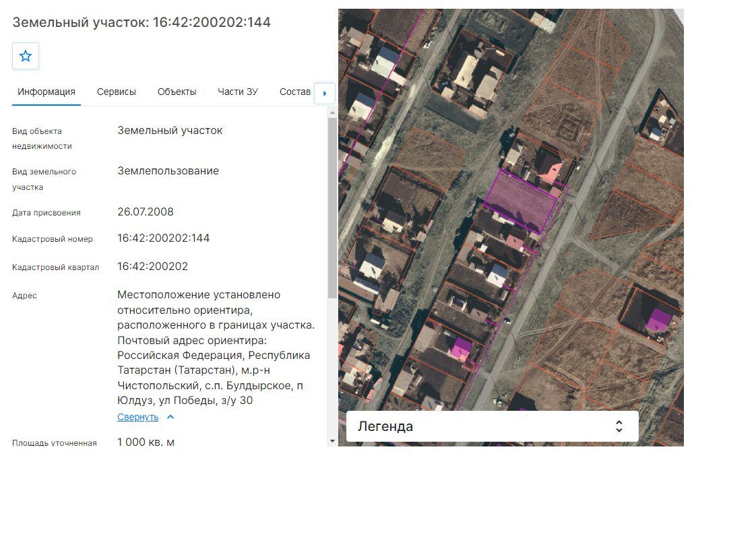The width and height of the screenshot is (756, 534).
Task: Click the Легенда up-down arrows icon
Action: pos(619,426)
